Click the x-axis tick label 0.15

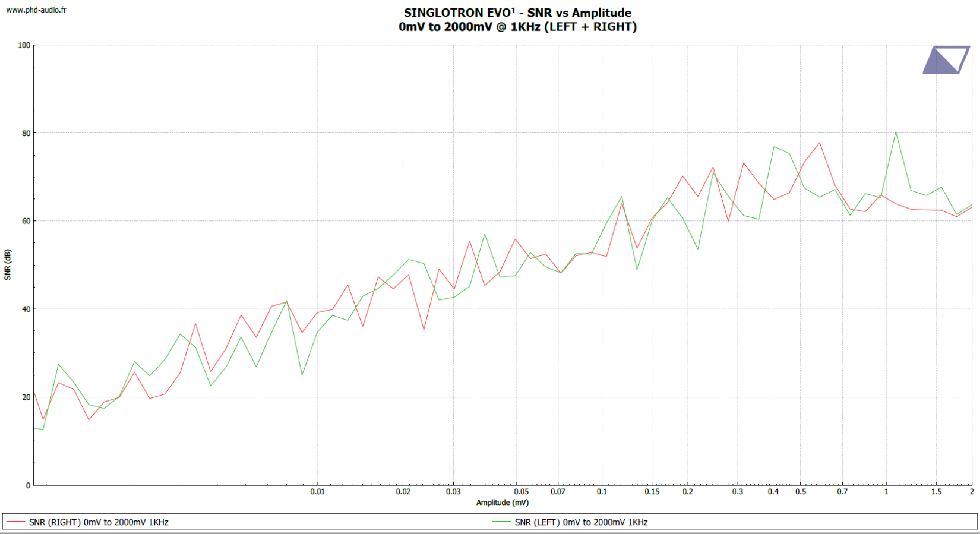click(652, 492)
